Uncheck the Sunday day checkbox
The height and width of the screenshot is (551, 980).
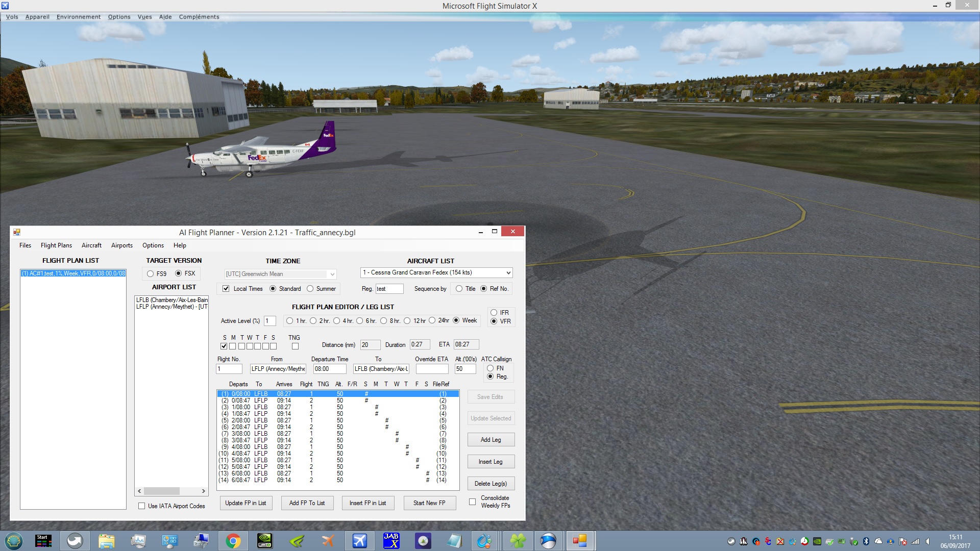point(224,346)
